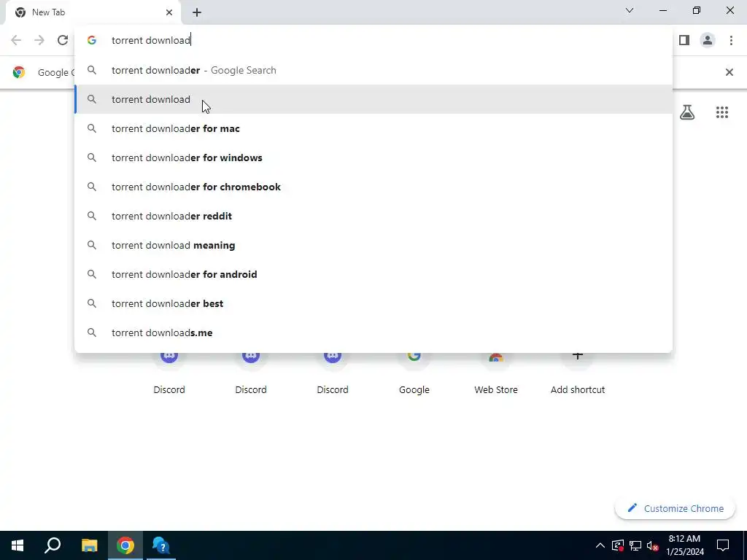Open Search Labs flask icon

687,112
